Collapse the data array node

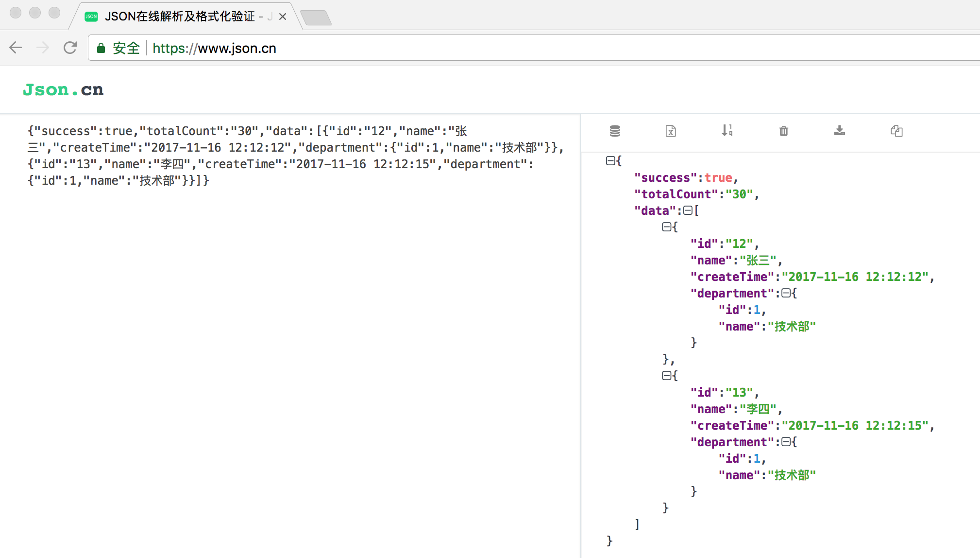688,210
